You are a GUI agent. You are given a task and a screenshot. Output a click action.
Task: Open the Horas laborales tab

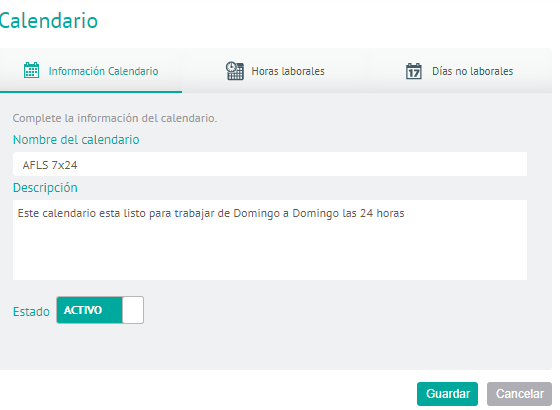[275, 71]
